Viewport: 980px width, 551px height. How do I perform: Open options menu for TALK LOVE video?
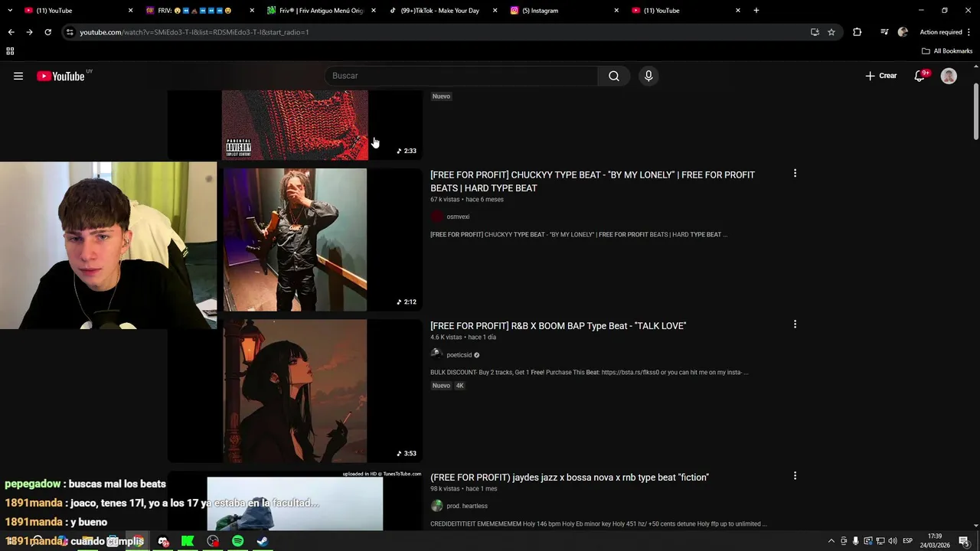pyautogui.click(x=795, y=324)
